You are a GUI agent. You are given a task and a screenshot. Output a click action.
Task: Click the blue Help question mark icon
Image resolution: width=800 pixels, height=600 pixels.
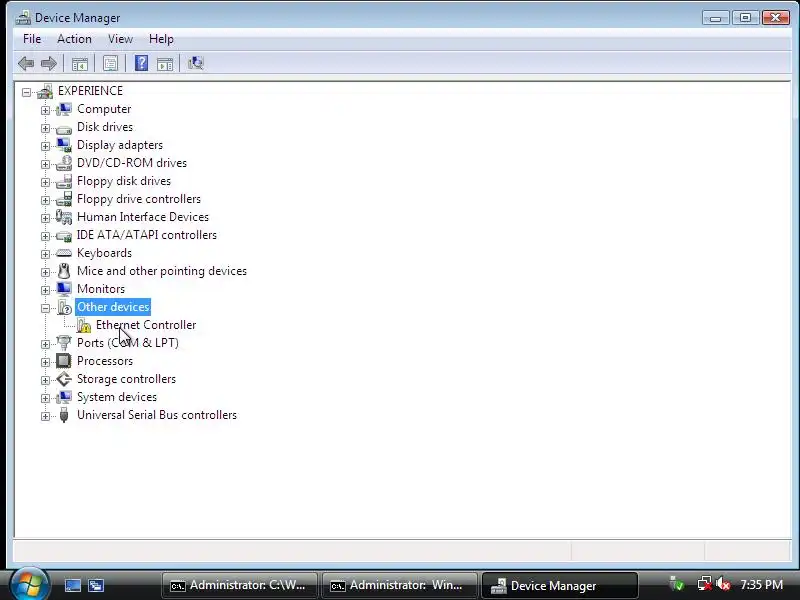[x=141, y=63]
